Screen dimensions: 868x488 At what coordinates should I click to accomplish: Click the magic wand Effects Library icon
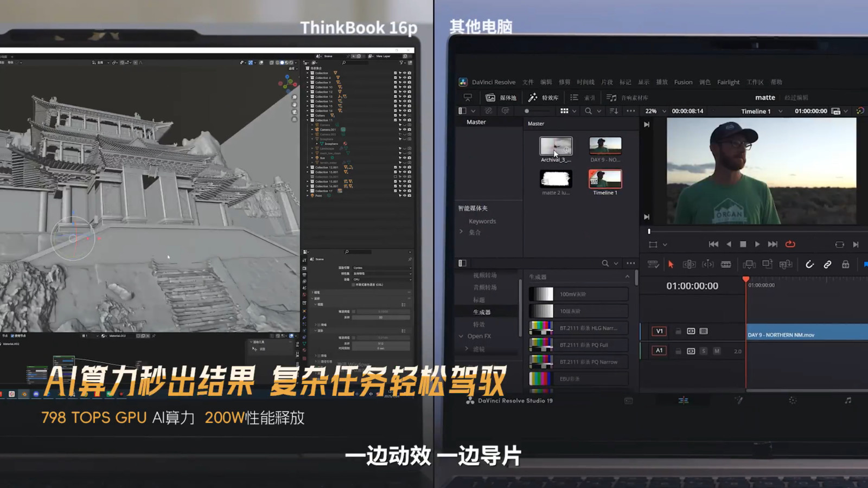tap(533, 98)
